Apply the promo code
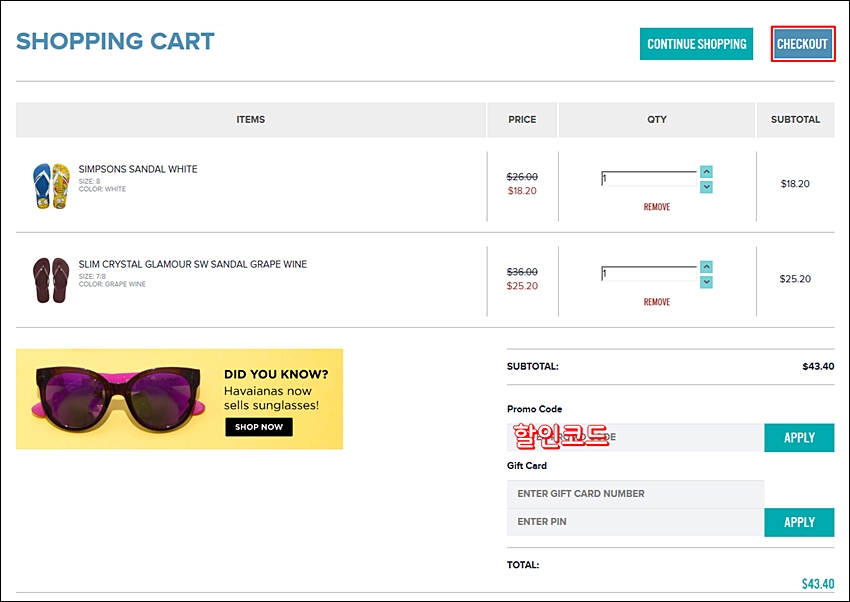 tap(799, 438)
